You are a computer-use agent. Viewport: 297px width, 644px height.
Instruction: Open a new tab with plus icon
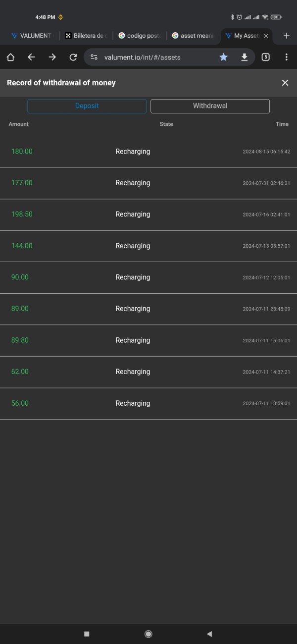coord(286,36)
